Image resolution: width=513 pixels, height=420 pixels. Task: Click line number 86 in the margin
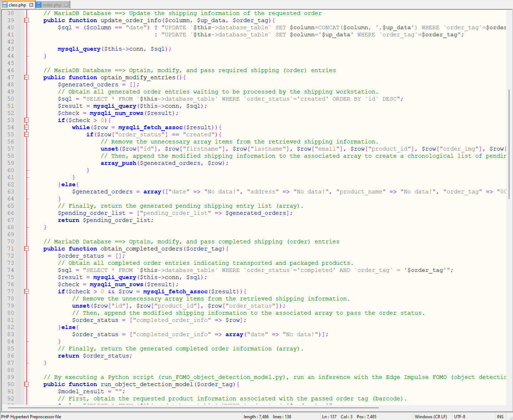point(11,356)
